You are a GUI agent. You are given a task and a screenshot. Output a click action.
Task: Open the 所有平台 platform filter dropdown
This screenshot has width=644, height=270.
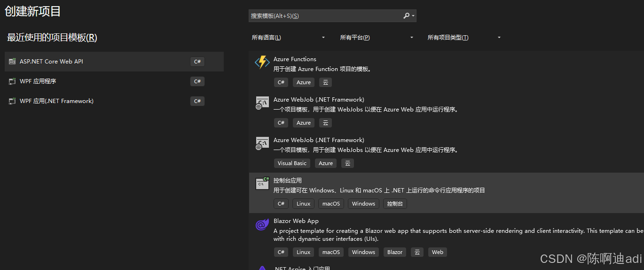(377, 38)
